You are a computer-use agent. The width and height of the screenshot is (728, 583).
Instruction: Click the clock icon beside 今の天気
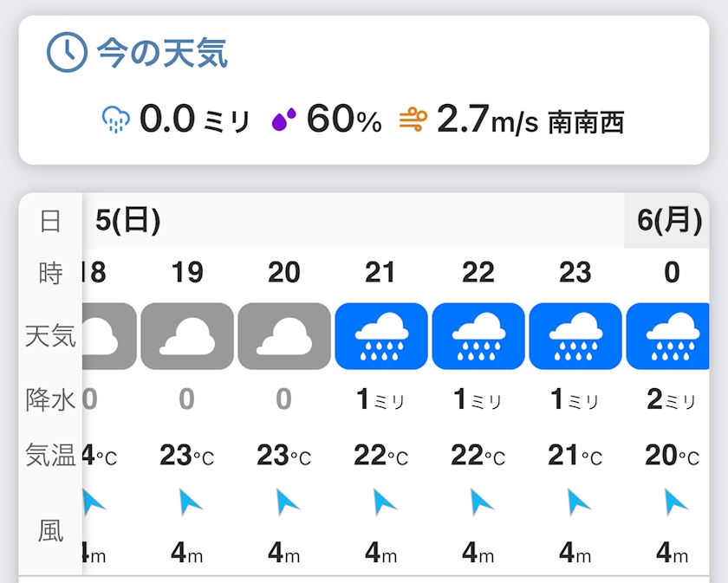coord(67,52)
